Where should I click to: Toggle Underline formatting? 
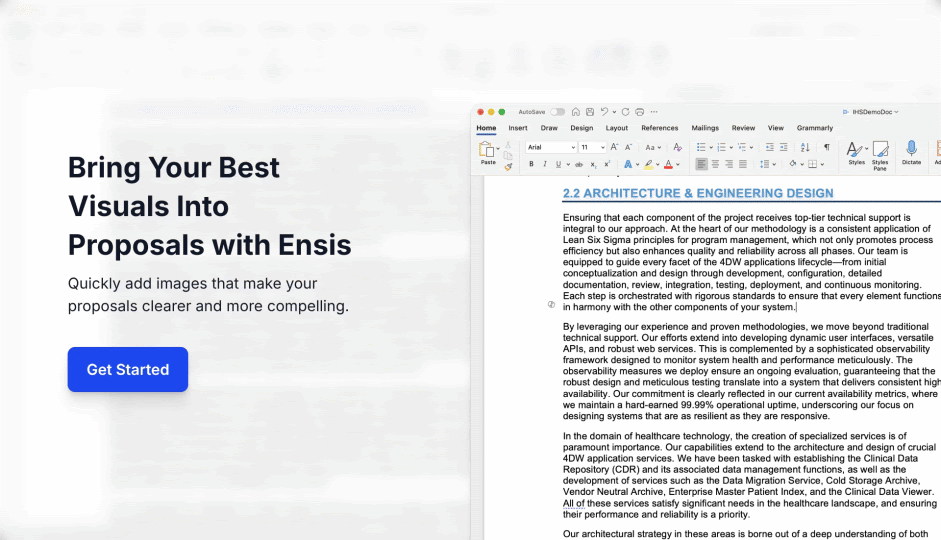[x=558, y=164]
